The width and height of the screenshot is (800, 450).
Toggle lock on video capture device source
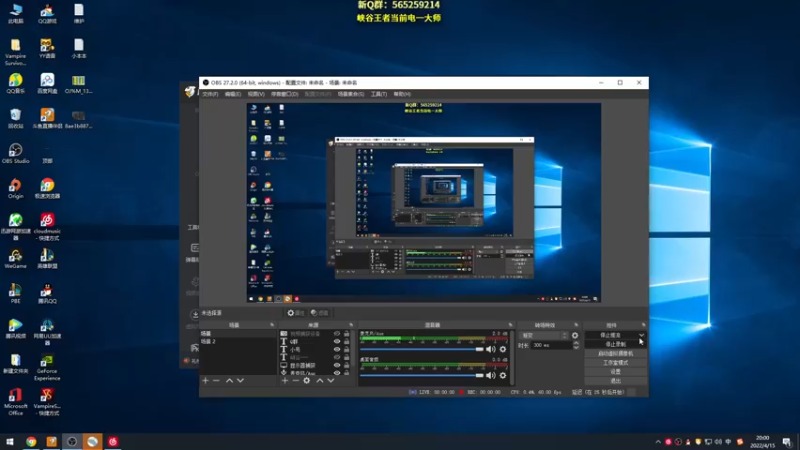347,334
